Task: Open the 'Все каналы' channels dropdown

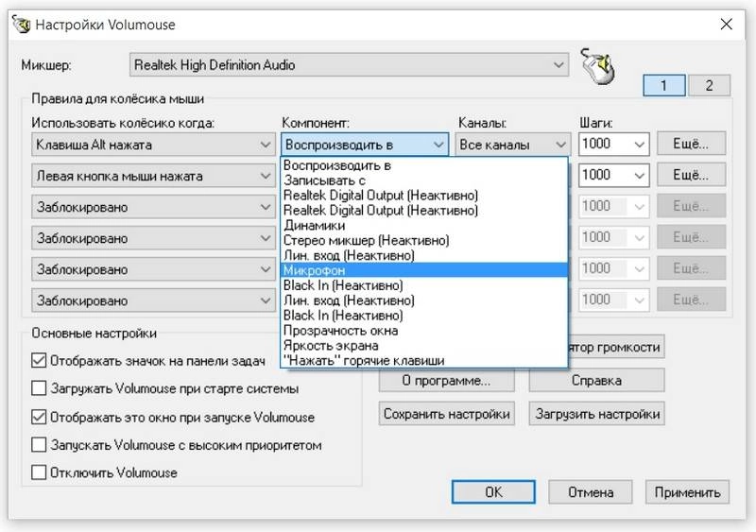Action: click(x=513, y=145)
